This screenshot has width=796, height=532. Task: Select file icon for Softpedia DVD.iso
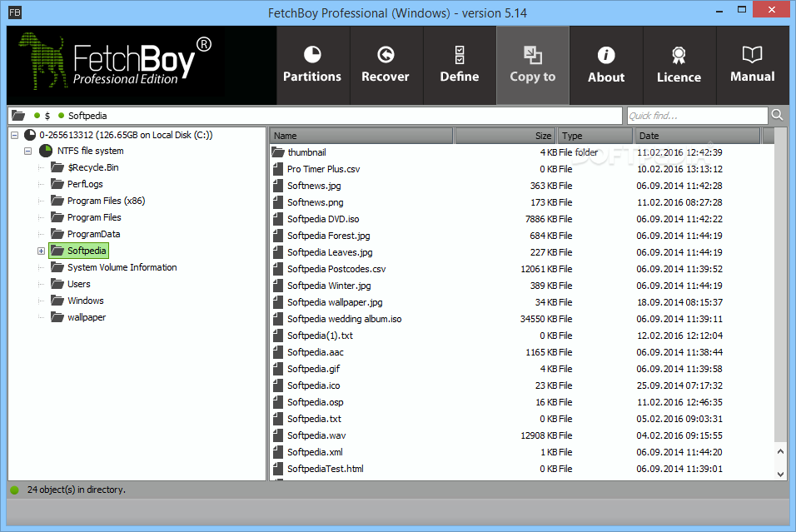click(x=278, y=219)
